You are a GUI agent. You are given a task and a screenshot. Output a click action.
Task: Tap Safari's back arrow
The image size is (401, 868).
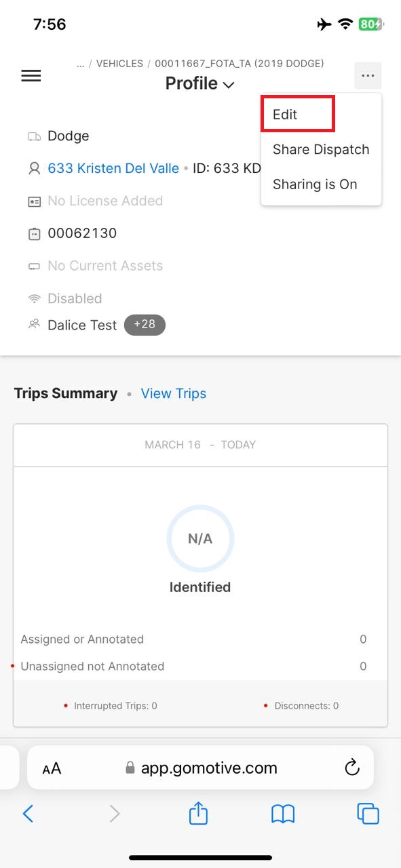tap(28, 813)
